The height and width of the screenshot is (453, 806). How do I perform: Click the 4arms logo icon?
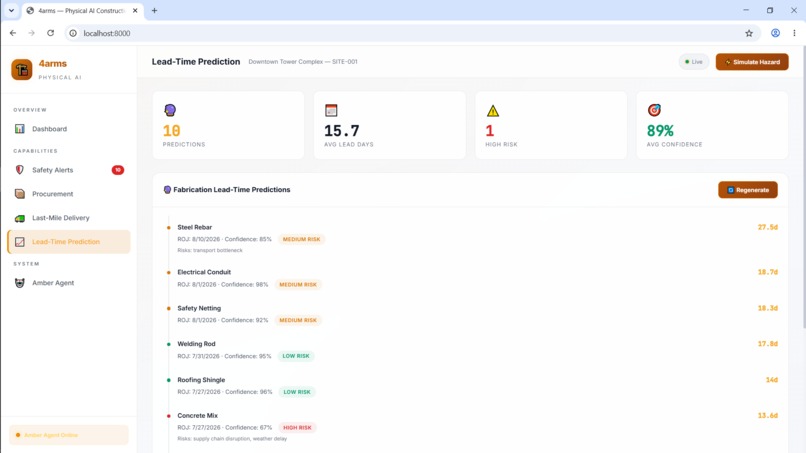pos(22,69)
